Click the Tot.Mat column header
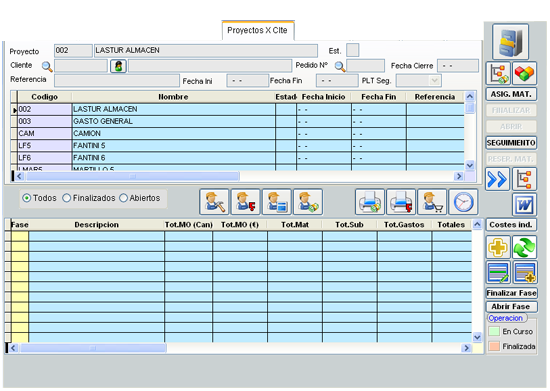Image resolution: width=550 pixels, height=391 pixels. tap(295, 225)
